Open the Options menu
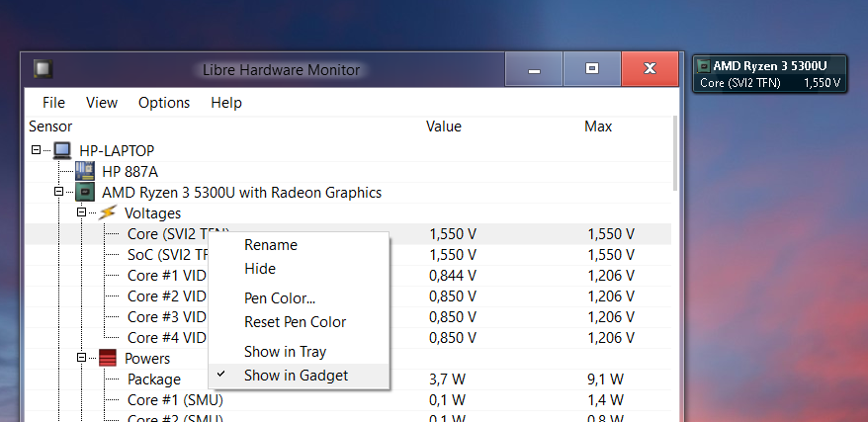This screenshot has height=422, width=868. tap(164, 103)
